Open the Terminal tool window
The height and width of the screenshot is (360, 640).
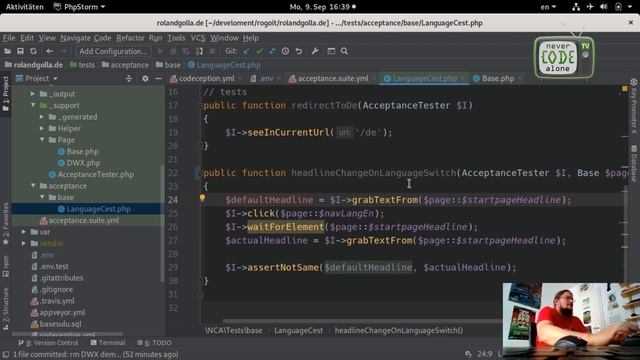click(x=108, y=343)
